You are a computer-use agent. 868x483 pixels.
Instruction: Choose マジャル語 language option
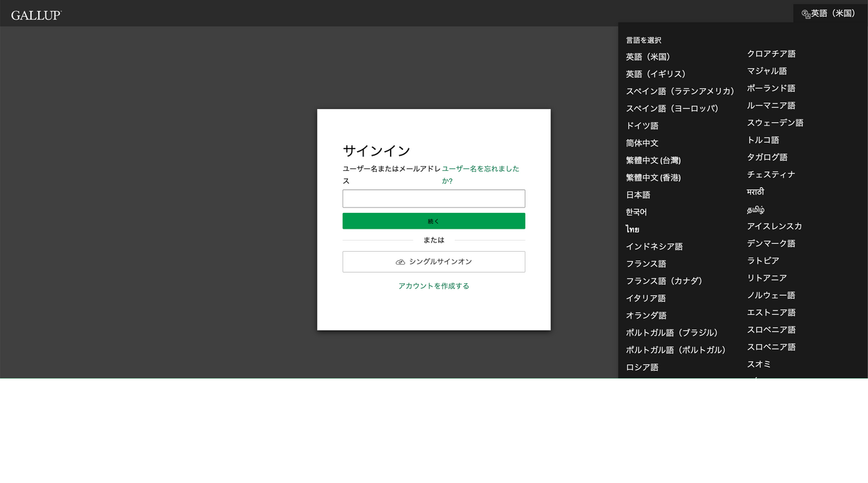point(767,71)
